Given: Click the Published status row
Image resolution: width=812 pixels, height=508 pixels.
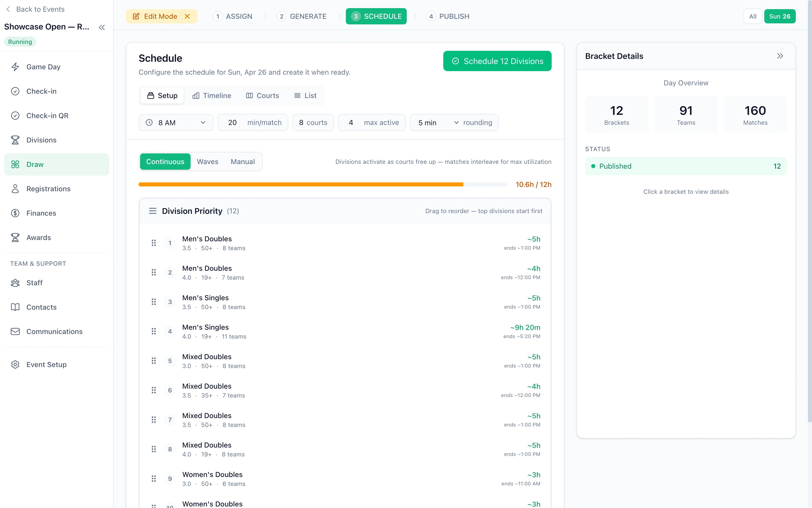Looking at the screenshot, I should pos(686,166).
